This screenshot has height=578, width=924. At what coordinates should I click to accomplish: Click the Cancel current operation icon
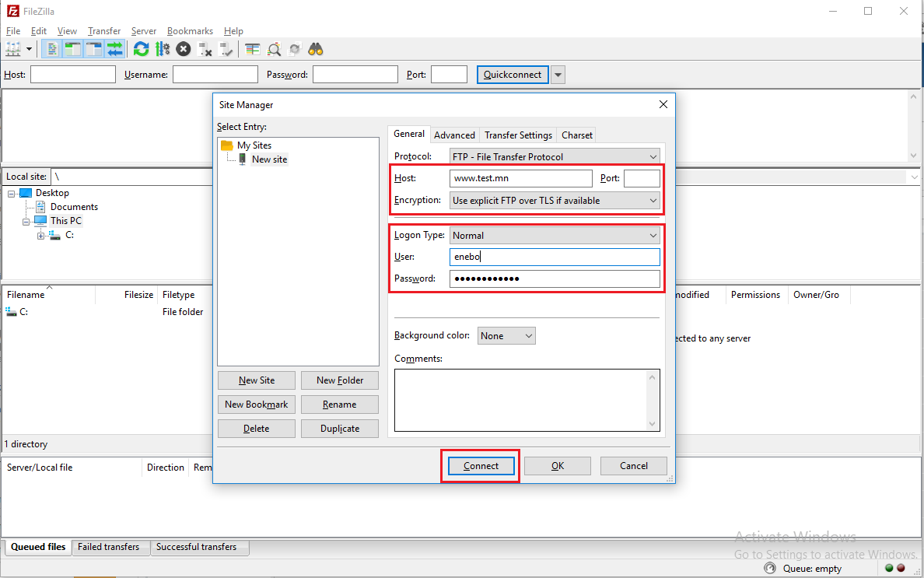184,50
